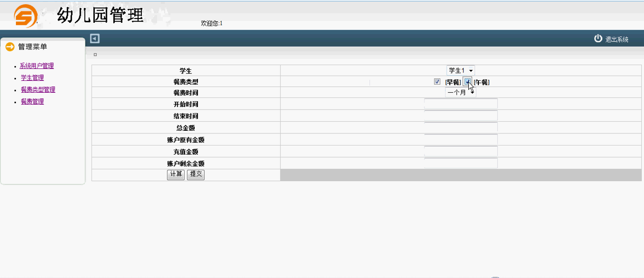Open 餐费管理 menu link

point(32,102)
